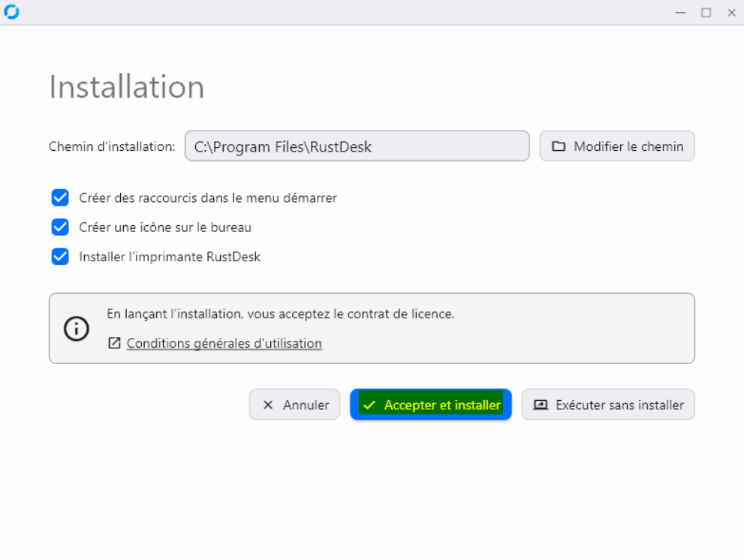Click the maximize icon in the title bar
744x560 pixels.
tap(706, 13)
